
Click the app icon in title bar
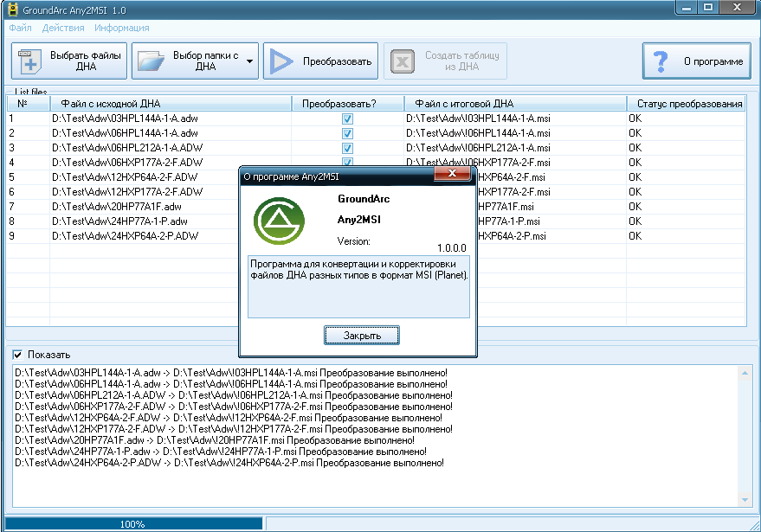coord(13,10)
